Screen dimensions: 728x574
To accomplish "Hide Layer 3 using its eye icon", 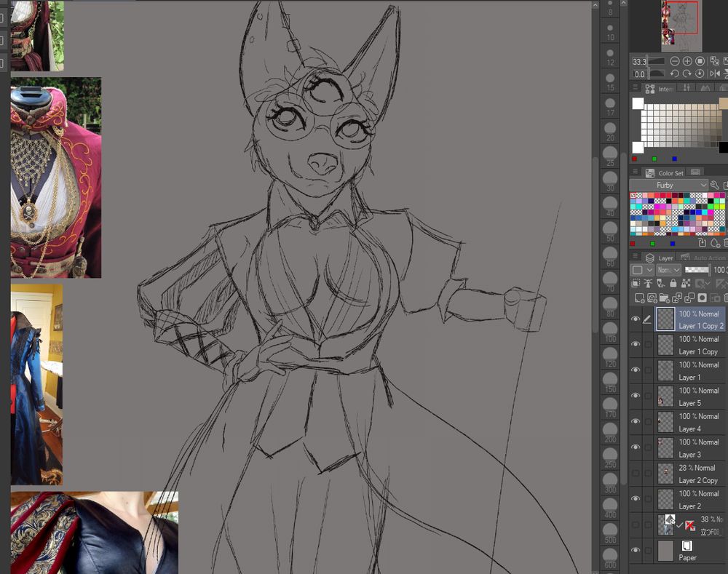I will (x=635, y=447).
